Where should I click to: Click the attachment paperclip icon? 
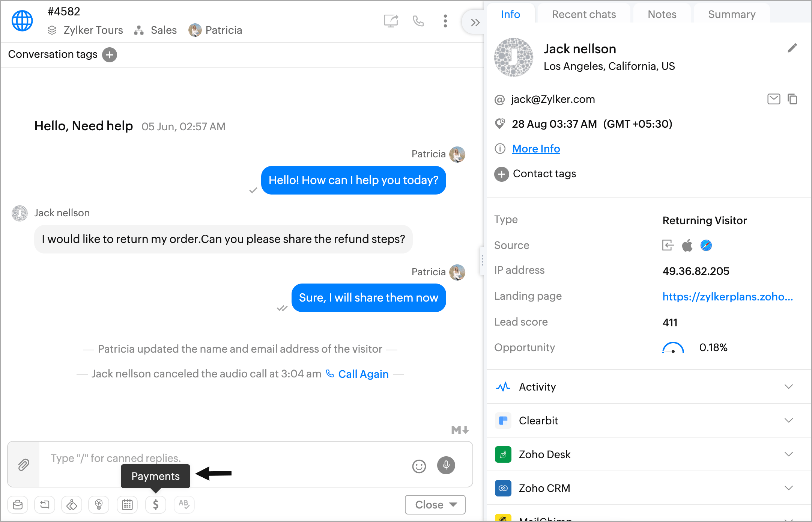(x=24, y=465)
